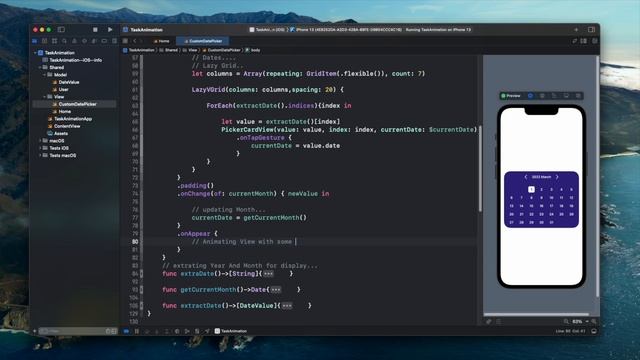
Task: Zoom out the preview canvas
Action: click(566, 322)
